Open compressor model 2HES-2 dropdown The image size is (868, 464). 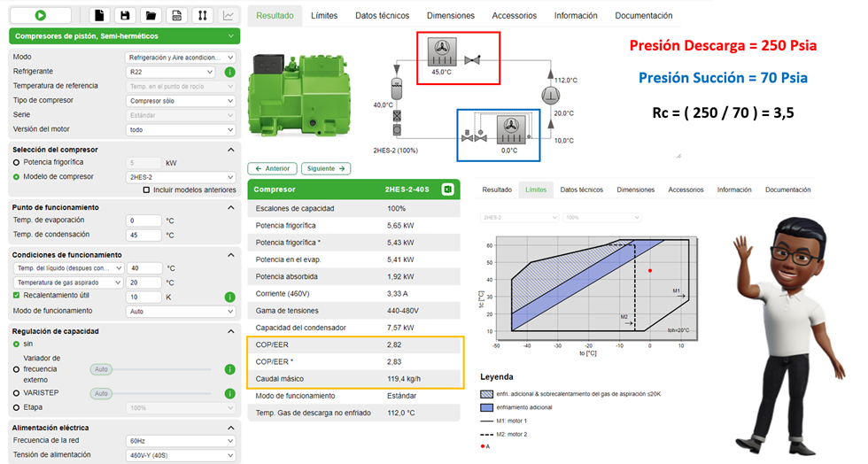tap(181, 177)
